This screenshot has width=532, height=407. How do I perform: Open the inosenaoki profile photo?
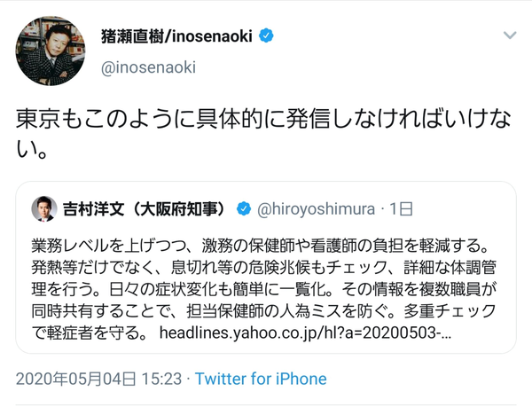tap(50, 51)
